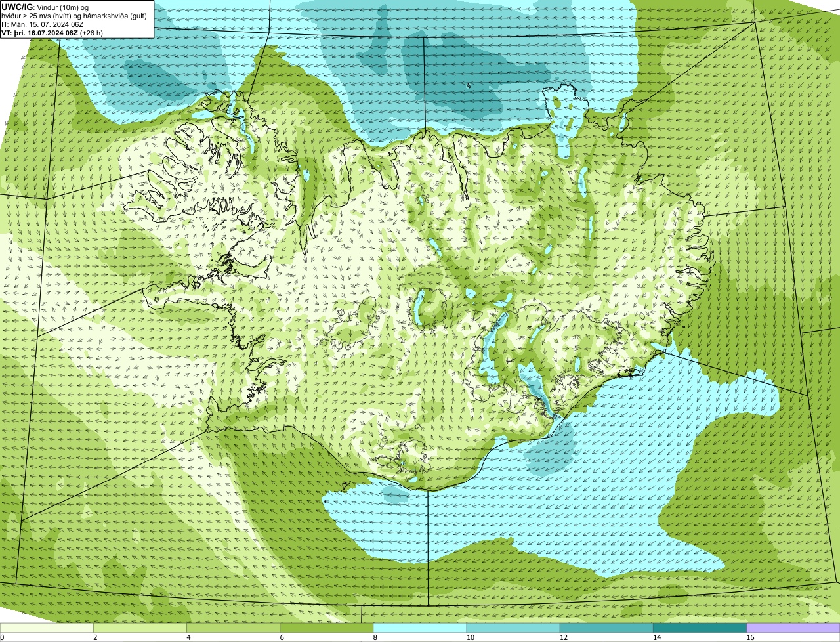
Task: Click the 10–12 m/s teal legend color
Action: (513, 628)
